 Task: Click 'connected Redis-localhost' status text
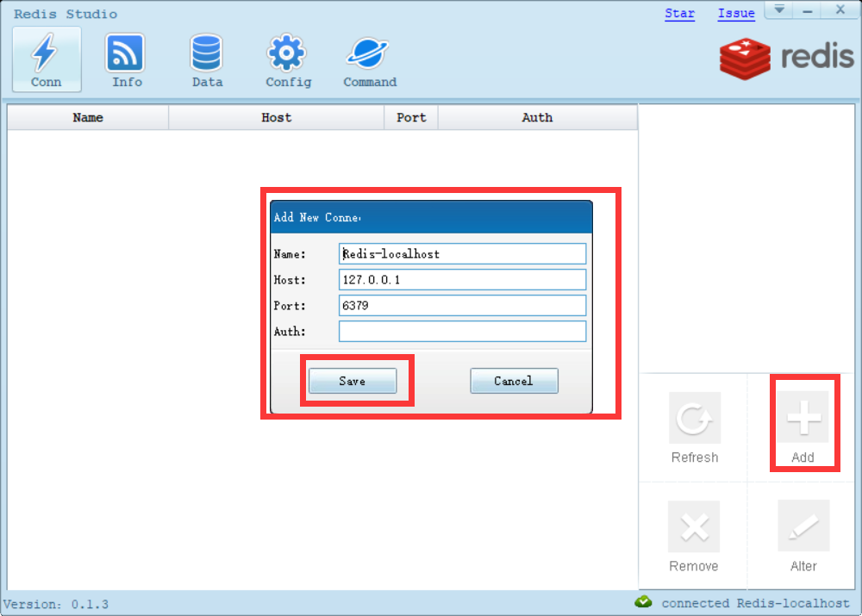click(x=755, y=603)
